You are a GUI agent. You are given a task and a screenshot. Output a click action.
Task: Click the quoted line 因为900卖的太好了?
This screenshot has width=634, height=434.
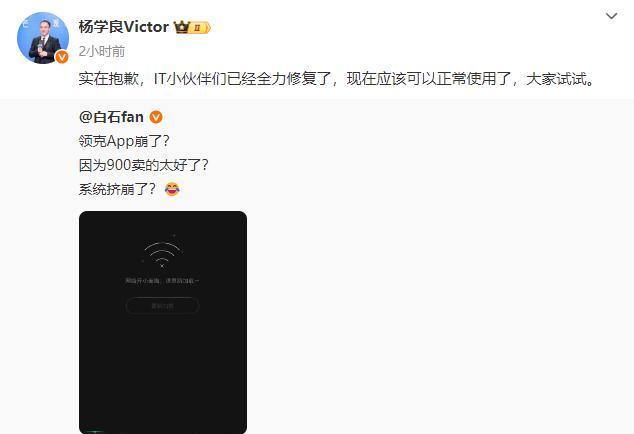144,165
